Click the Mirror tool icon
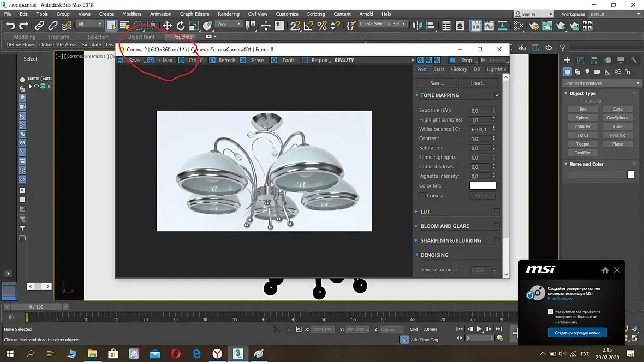This screenshot has width=644, height=362. pyautogui.click(x=418, y=26)
